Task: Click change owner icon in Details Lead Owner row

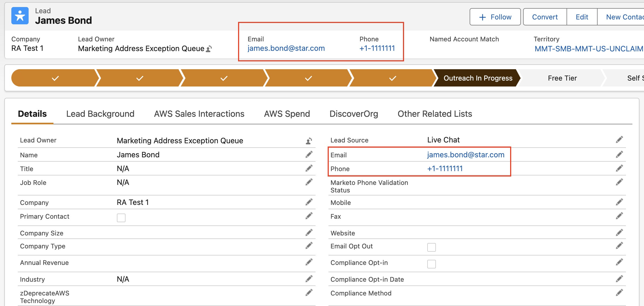Action: [309, 141]
